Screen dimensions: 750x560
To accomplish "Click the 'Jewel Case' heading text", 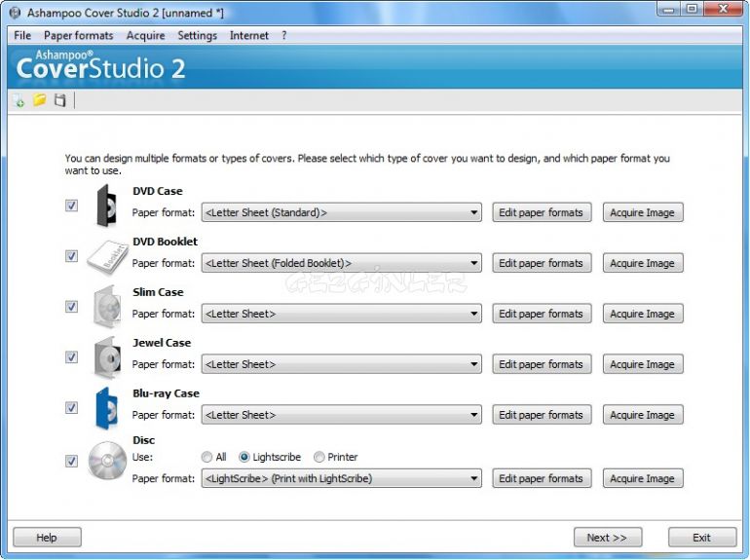I will pyautogui.click(x=162, y=343).
